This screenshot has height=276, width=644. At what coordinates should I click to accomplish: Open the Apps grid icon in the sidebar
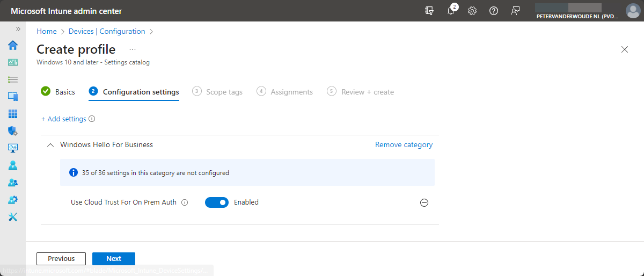tap(13, 114)
